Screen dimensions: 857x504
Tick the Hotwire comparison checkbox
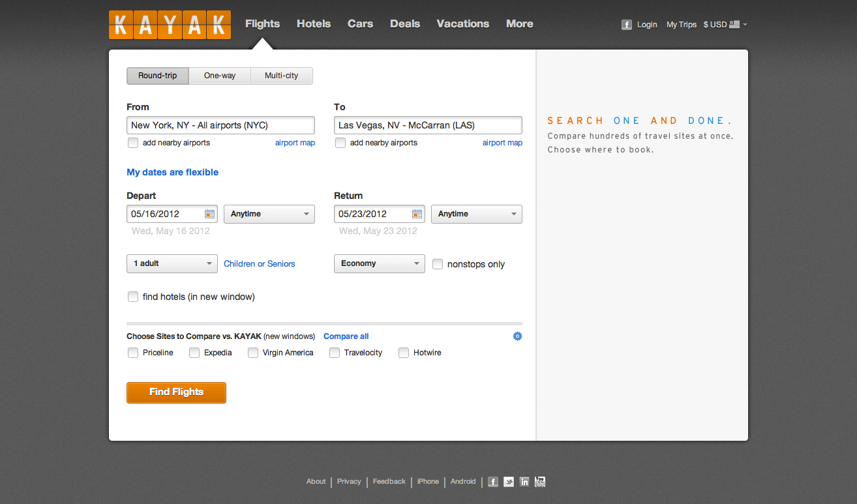[x=404, y=353]
